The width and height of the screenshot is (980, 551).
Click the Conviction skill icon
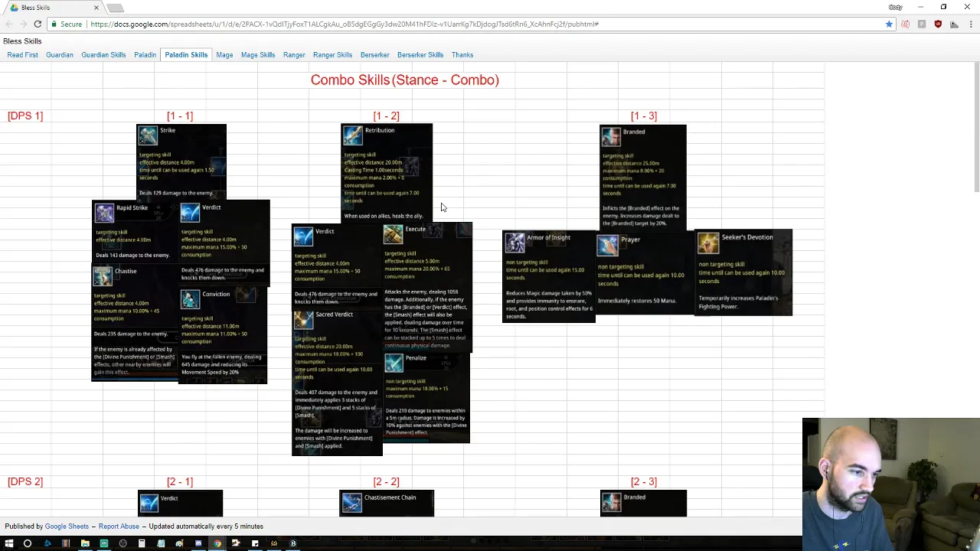190,299
